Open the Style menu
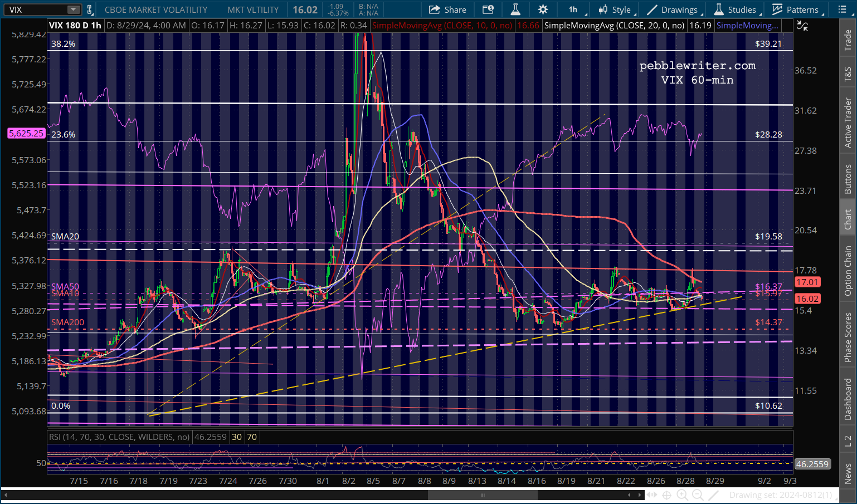Viewport: 857px width, 504px height. pos(615,9)
